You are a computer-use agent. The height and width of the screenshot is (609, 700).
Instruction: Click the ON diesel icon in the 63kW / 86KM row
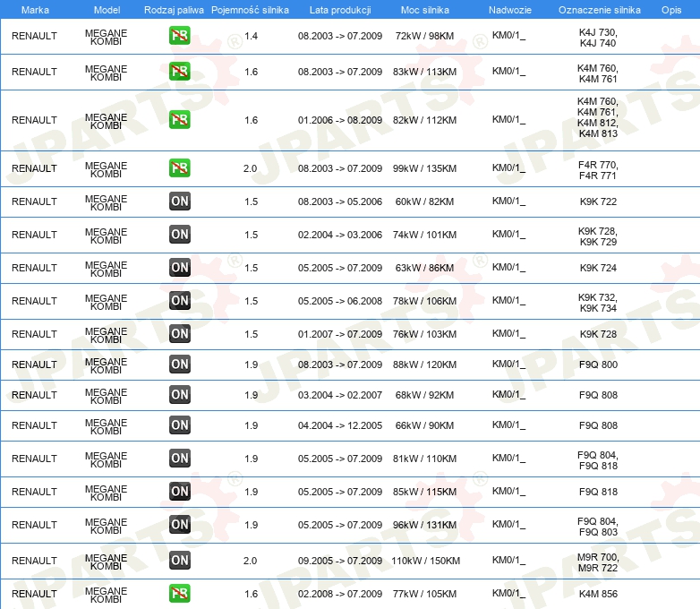pos(179,267)
